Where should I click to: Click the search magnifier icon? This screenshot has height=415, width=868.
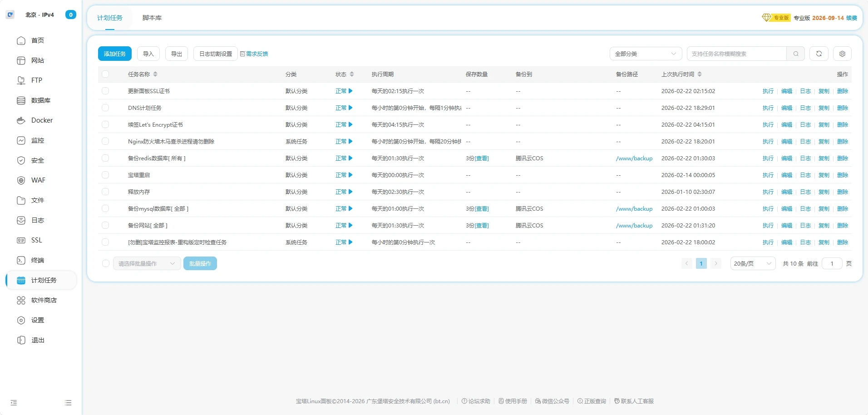[795, 54]
